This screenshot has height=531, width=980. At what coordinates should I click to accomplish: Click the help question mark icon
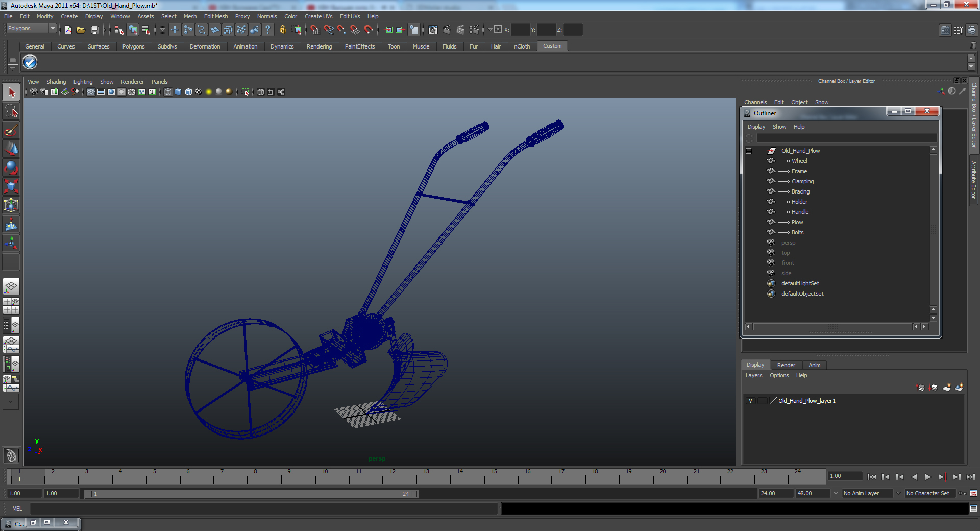(x=268, y=30)
